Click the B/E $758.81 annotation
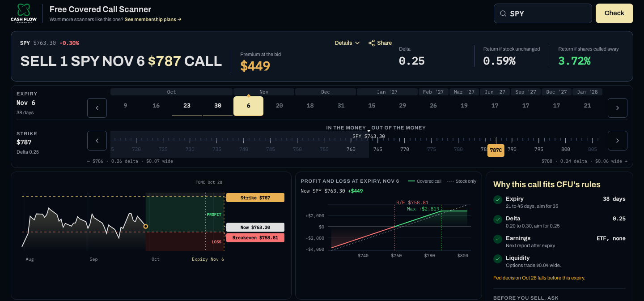 pyautogui.click(x=412, y=202)
